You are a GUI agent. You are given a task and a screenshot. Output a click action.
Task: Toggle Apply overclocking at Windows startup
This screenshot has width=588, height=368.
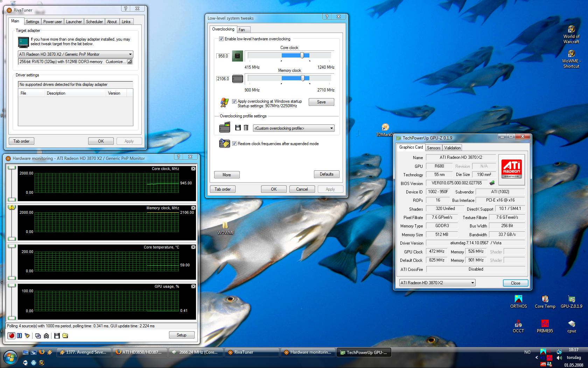234,101
